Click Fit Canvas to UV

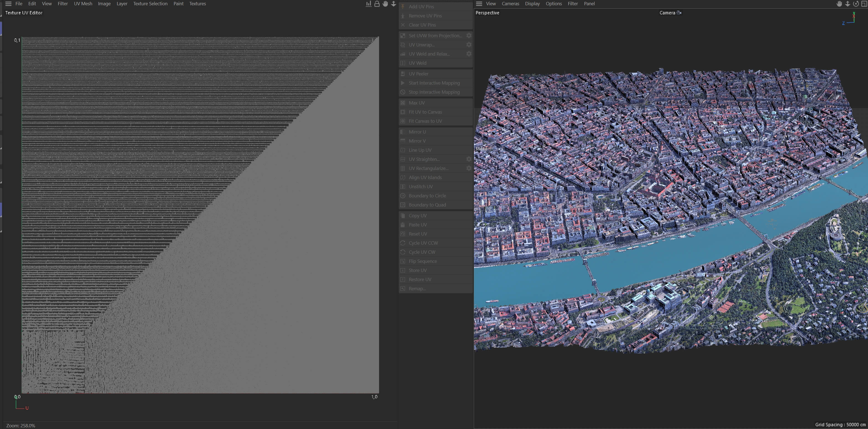tap(436, 121)
